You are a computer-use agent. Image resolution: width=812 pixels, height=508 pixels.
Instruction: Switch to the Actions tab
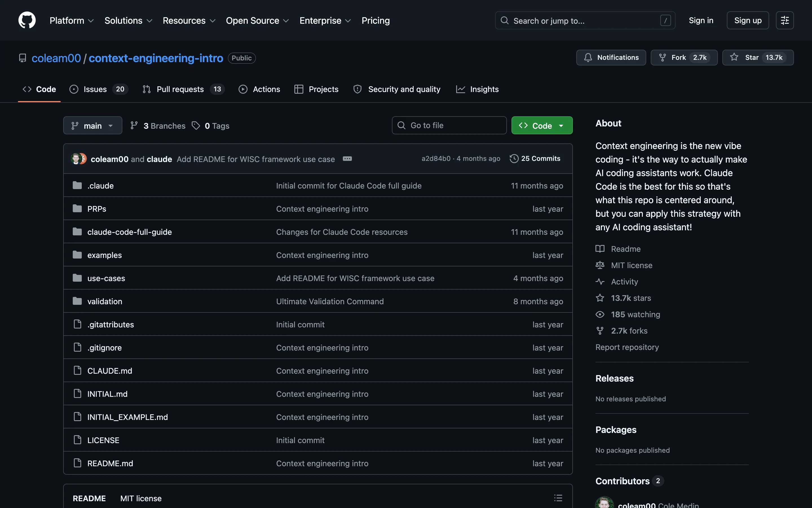coord(259,89)
